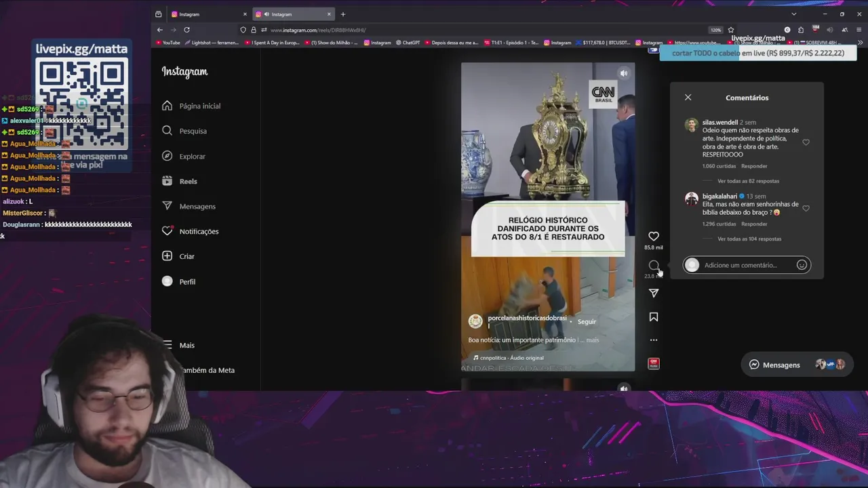
Task: Open bigakalahari profile from comment
Action: pyautogui.click(x=719, y=197)
